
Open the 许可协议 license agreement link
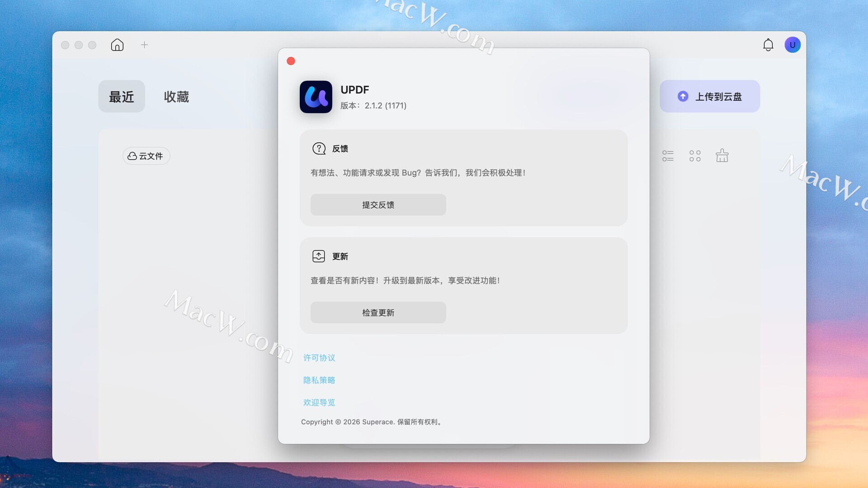click(x=319, y=358)
